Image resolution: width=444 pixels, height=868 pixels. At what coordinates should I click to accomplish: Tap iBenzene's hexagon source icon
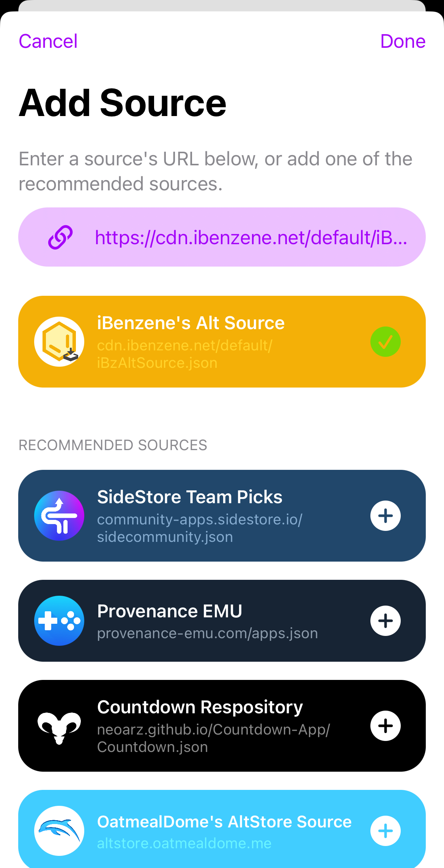[x=59, y=342]
